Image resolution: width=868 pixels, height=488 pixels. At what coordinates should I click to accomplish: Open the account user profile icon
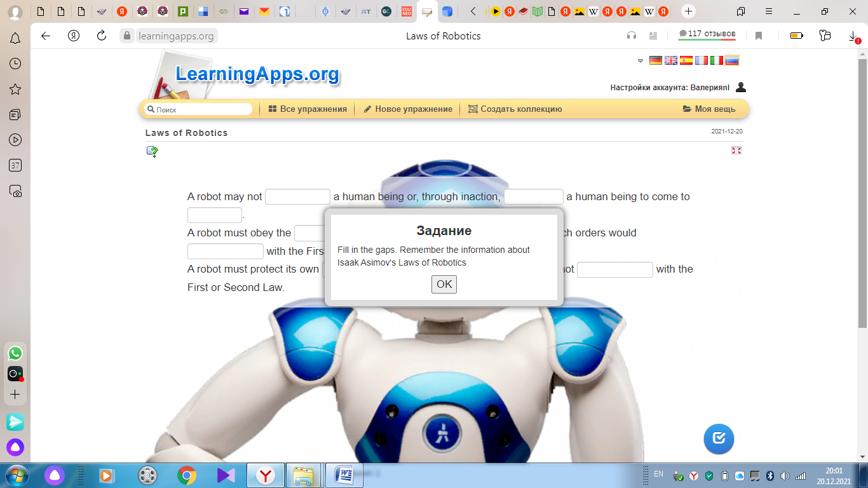click(x=740, y=88)
